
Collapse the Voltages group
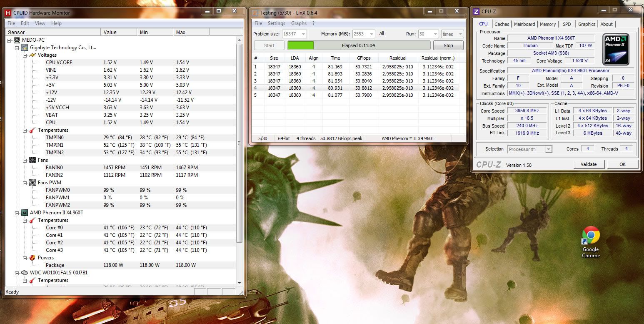(25, 55)
